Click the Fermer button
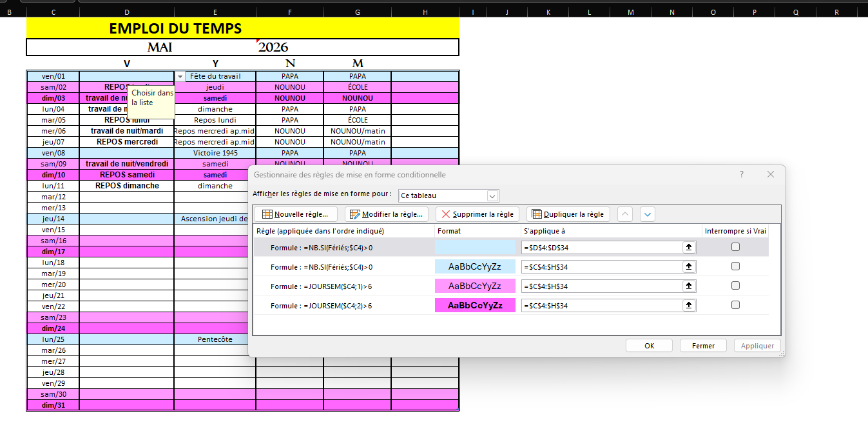 click(703, 346)
